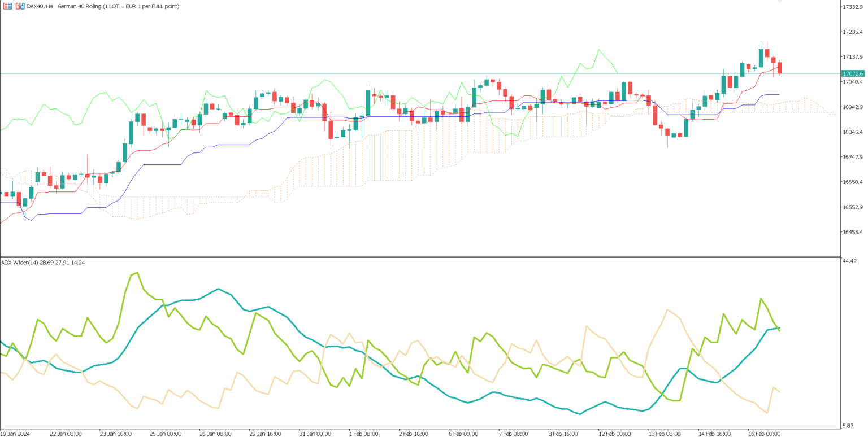
Task: Select the current price tag showing 17072.6
Action: (x=852, y=73)
